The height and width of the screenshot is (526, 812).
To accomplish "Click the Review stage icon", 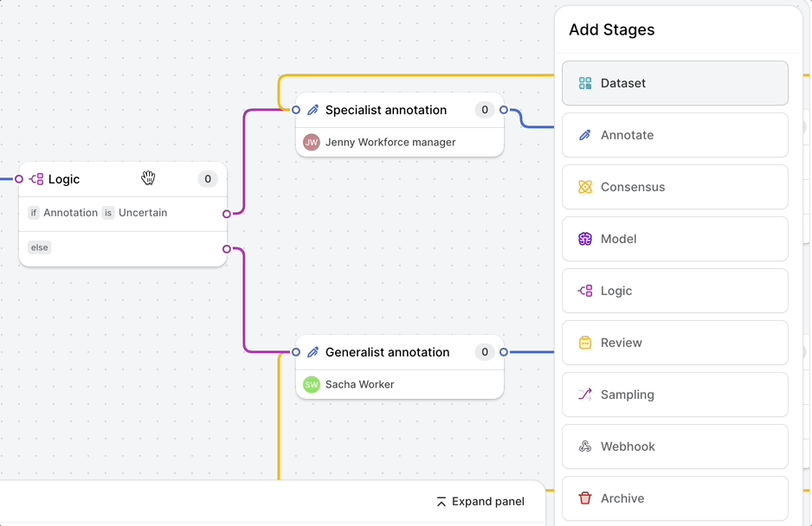I will [585, 343].
